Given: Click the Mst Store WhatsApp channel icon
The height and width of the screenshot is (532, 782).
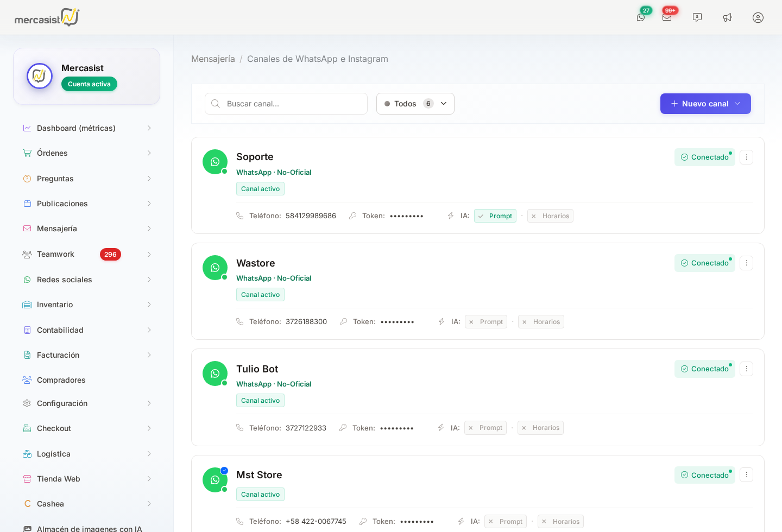Looking at the screenshot, I should point(215,480).
